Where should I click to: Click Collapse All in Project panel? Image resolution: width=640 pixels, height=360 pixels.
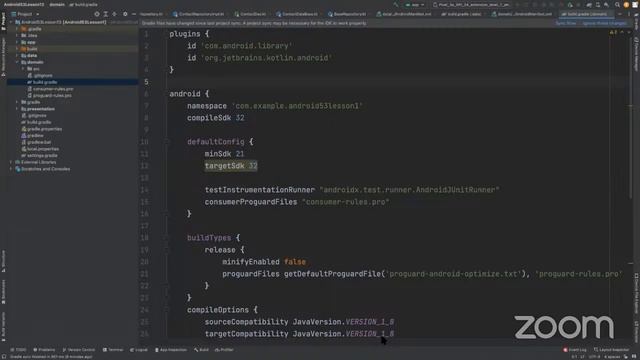[115, 14]
